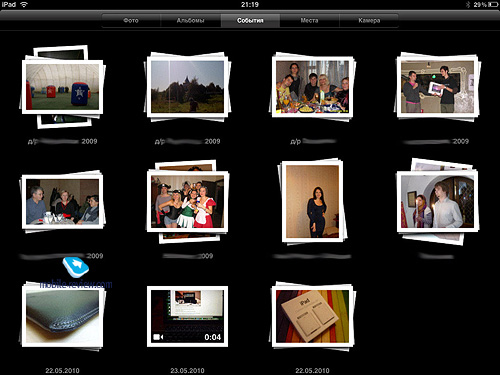Image resolution: width=500 pixels, height=375 pixels.
Task: Click the mobile-review.com watermark logo
Action: coord(76,273)
